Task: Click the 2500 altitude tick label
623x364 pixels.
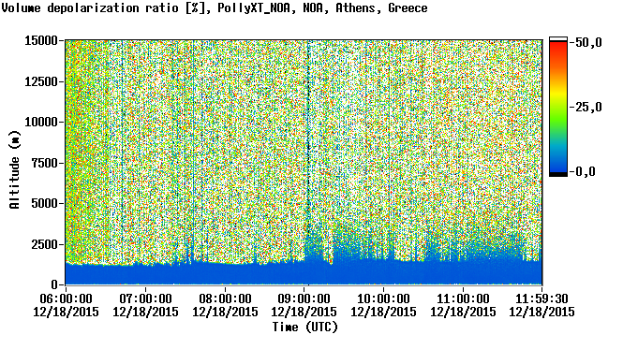Action: pyautogui.click(x=44, y=244)
